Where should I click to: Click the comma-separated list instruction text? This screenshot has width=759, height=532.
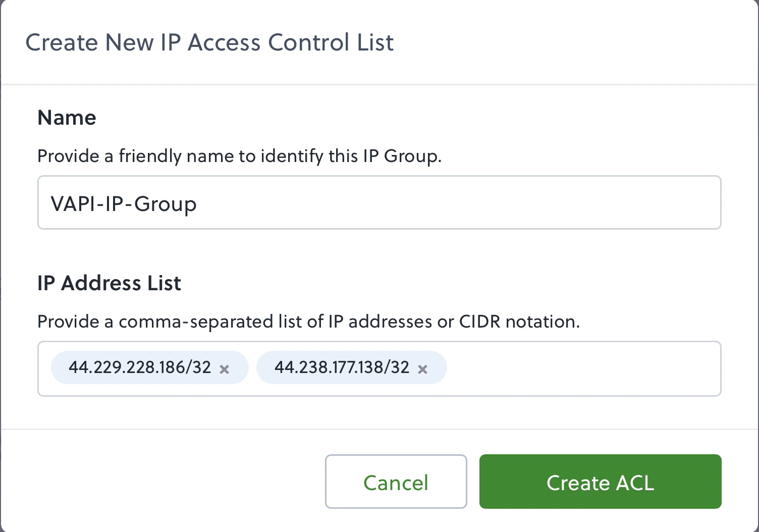pyautogui.click(x=308, y=322)
